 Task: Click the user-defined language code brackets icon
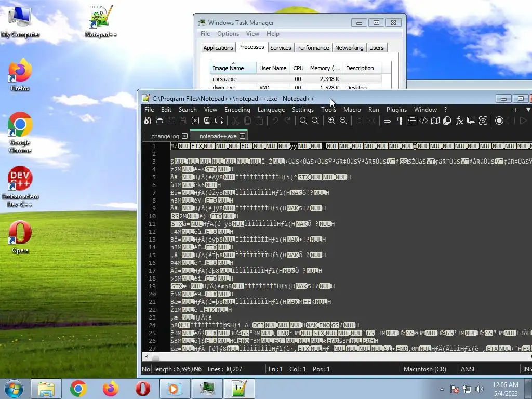point(423,121)
